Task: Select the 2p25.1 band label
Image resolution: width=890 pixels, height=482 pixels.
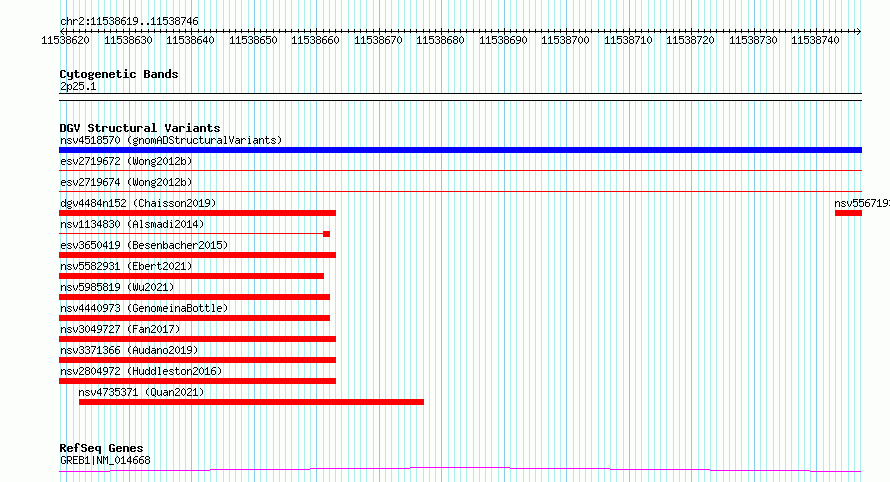Action: pyautogui.click(x=78, y=86)
